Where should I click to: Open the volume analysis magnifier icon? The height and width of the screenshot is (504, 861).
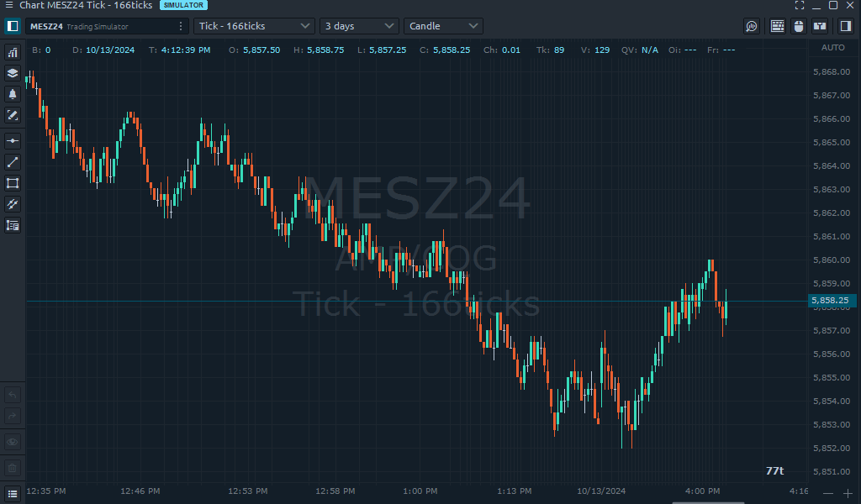click(x=752, y=26)
